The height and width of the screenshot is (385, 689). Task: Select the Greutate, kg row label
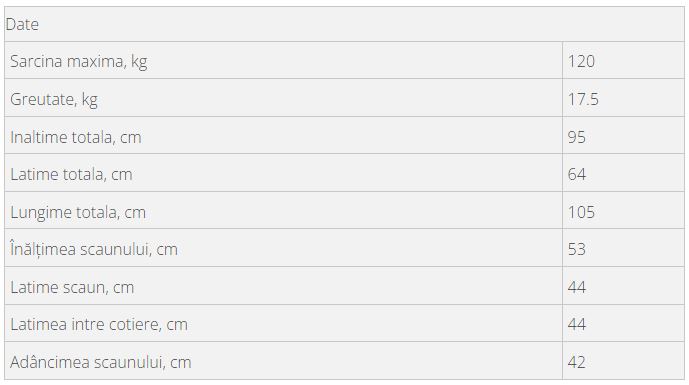click(x=54, y=100)
